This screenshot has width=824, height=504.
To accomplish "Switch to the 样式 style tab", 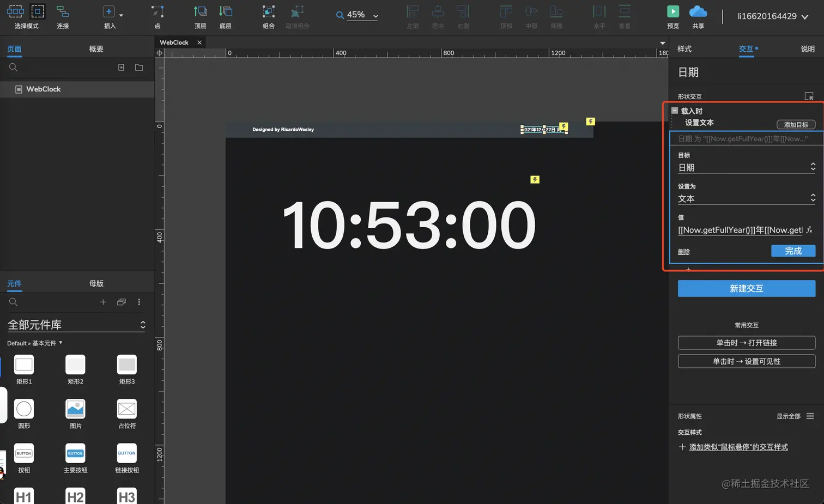I will click(684, 49).
